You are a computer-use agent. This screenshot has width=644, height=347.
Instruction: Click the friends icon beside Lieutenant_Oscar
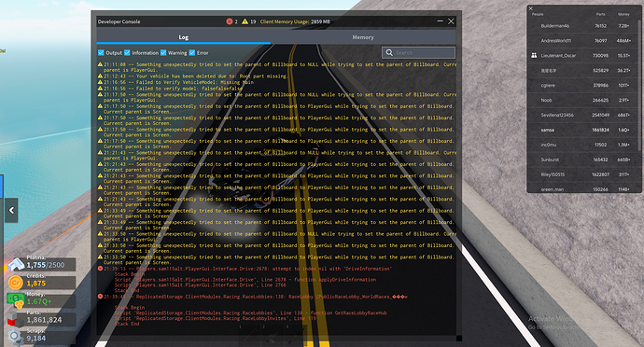coord(534,55)
